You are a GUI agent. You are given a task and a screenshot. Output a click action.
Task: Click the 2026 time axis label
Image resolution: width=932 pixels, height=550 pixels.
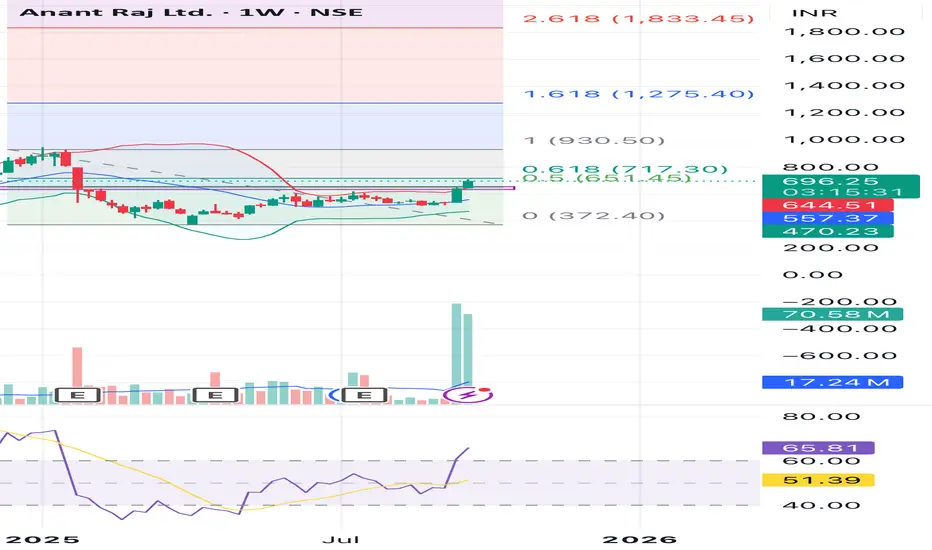click(640, 539)
